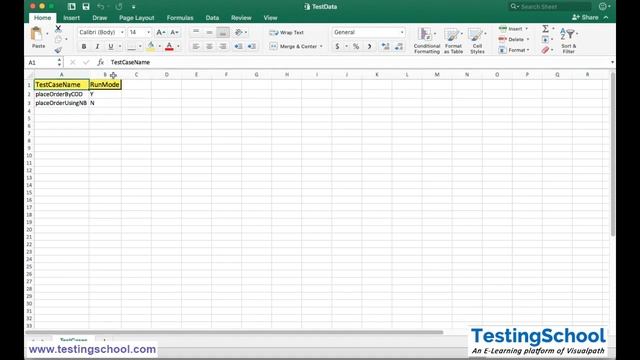Open the Sort & Filter tool

[568, 40]
